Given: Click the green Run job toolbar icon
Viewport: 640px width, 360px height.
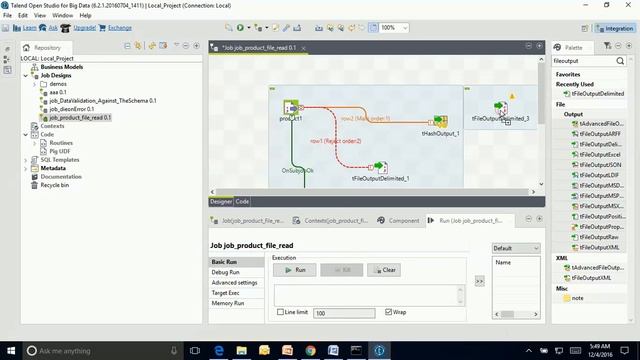Looking at the screenshot, I should pyautogui.click(x=240, y=28).
